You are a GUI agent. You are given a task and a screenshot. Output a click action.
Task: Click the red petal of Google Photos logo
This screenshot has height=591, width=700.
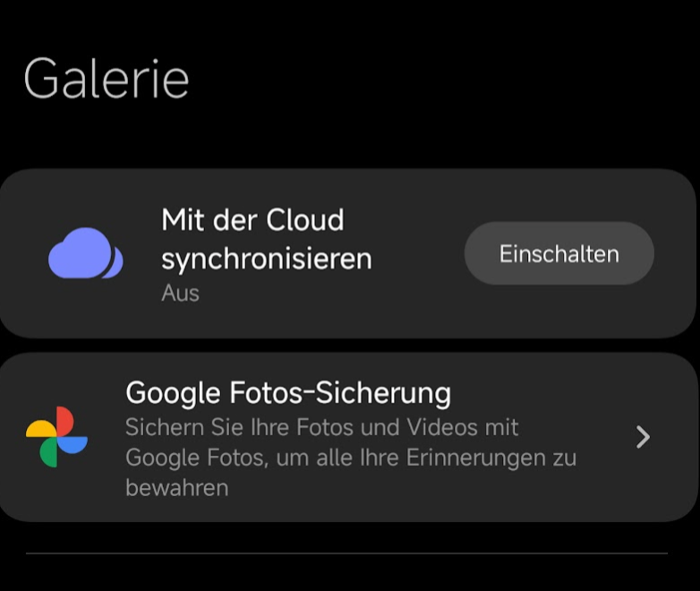(65, 421)
